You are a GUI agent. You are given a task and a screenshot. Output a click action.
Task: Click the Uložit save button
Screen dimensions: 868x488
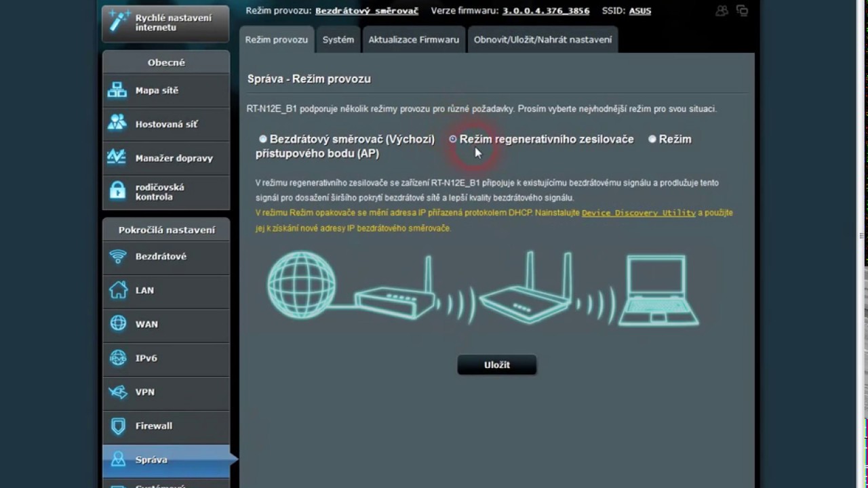click(497, 365)
